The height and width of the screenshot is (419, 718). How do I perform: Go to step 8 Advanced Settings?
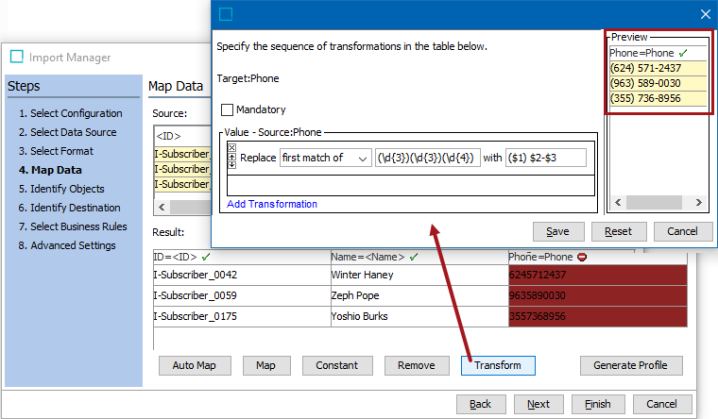(67, 245)
